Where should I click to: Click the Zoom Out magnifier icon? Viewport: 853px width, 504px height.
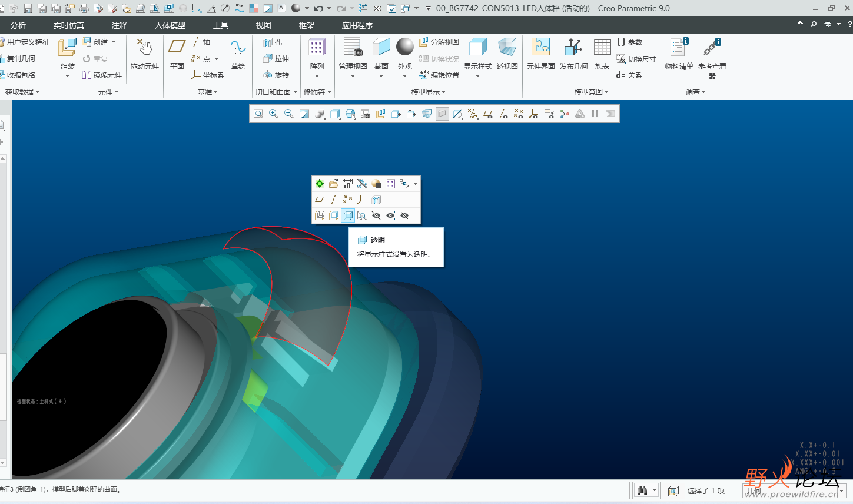point(289,114)
